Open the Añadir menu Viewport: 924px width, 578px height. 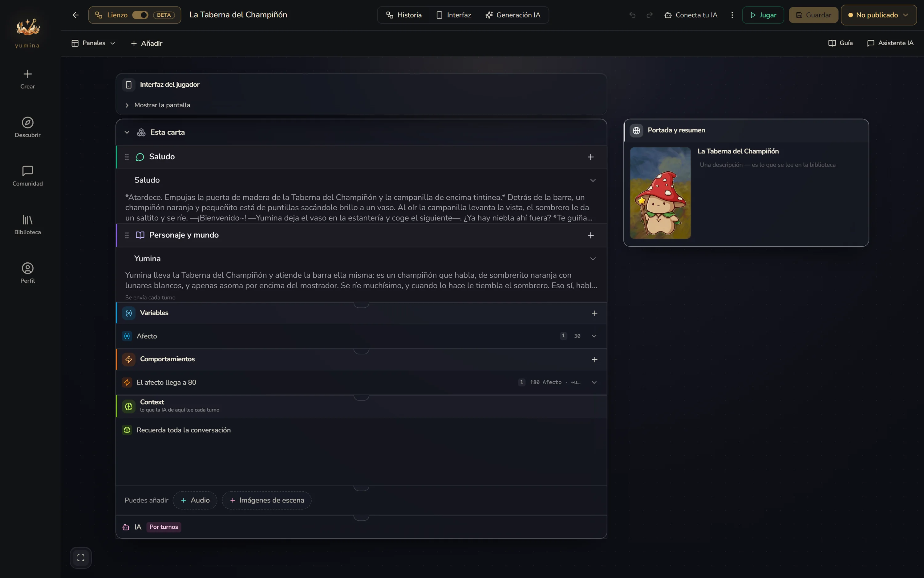(147, 43)
